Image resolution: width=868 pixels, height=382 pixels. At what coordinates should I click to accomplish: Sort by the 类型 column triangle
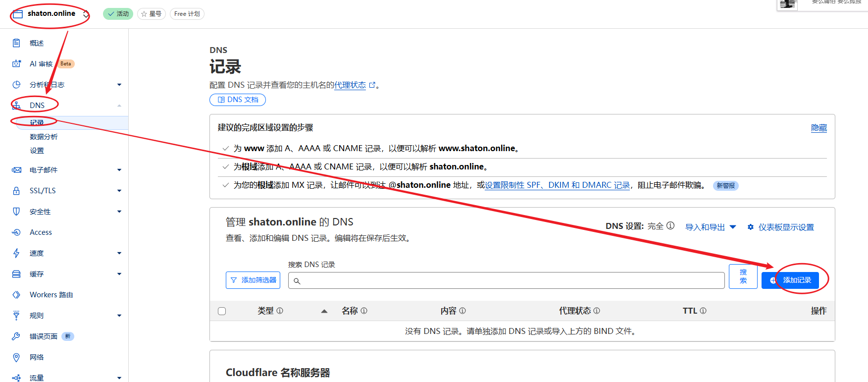click(x=324, y=311)
